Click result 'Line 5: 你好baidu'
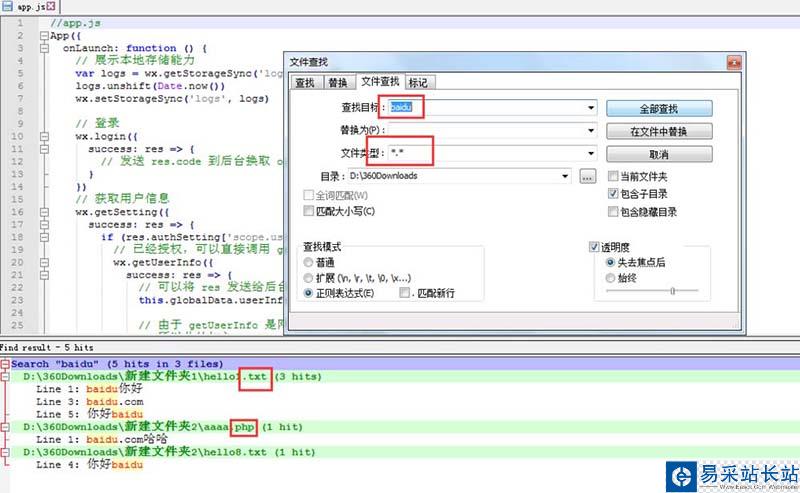 coord(89,414)
